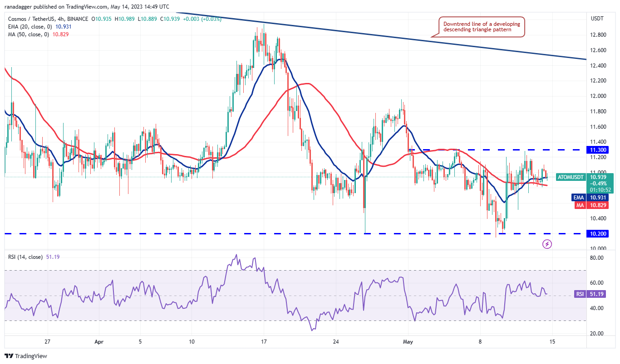620x364 pixels.
Task: Open the Cosmos / TetherUS symbol legend
Action: pyautogui.click(x=32, y=19)
